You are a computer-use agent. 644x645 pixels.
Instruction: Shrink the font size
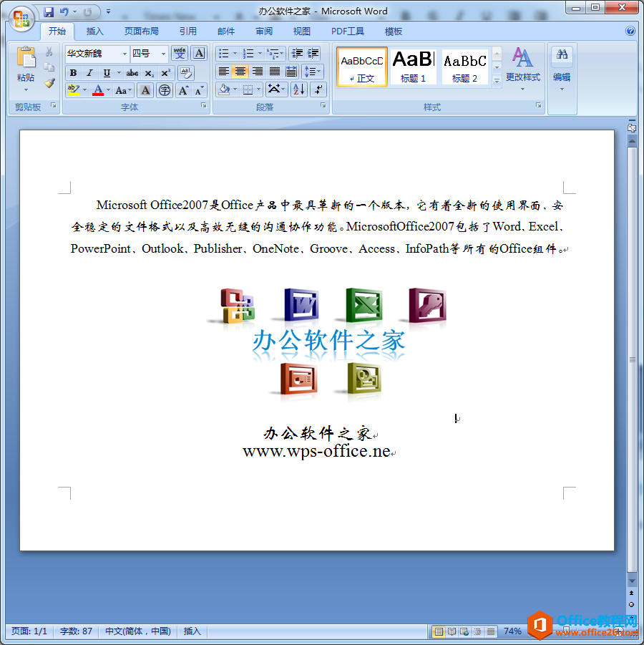(x=199, y=90)
